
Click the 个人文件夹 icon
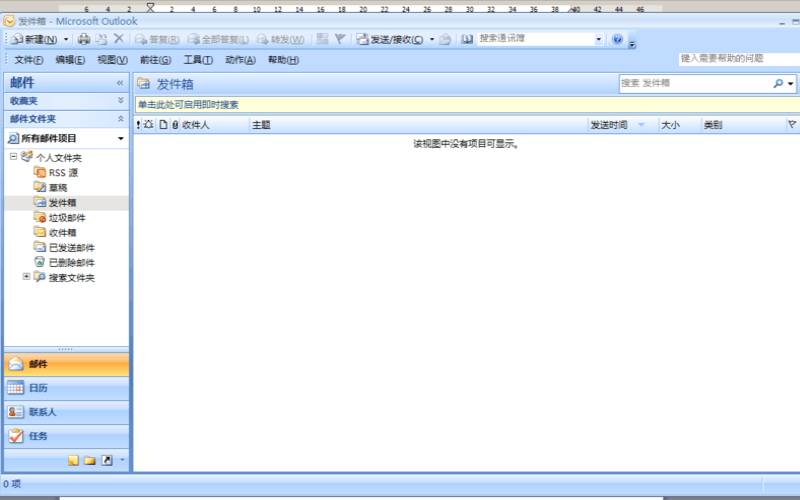tap(27, 156)
